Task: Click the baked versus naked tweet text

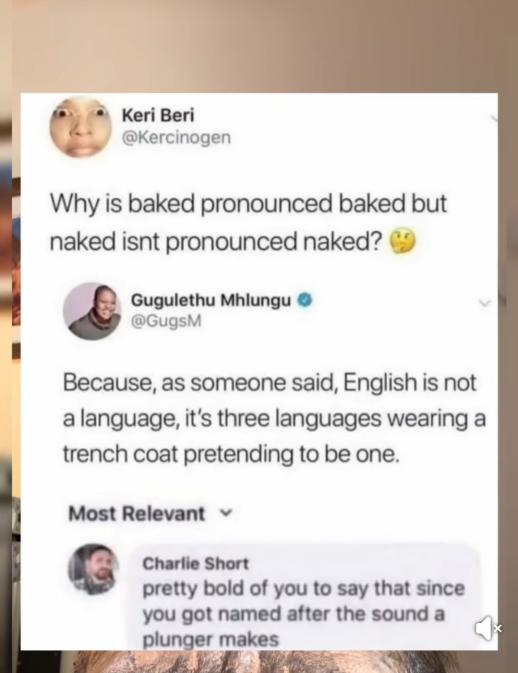Action: [249, 222]
